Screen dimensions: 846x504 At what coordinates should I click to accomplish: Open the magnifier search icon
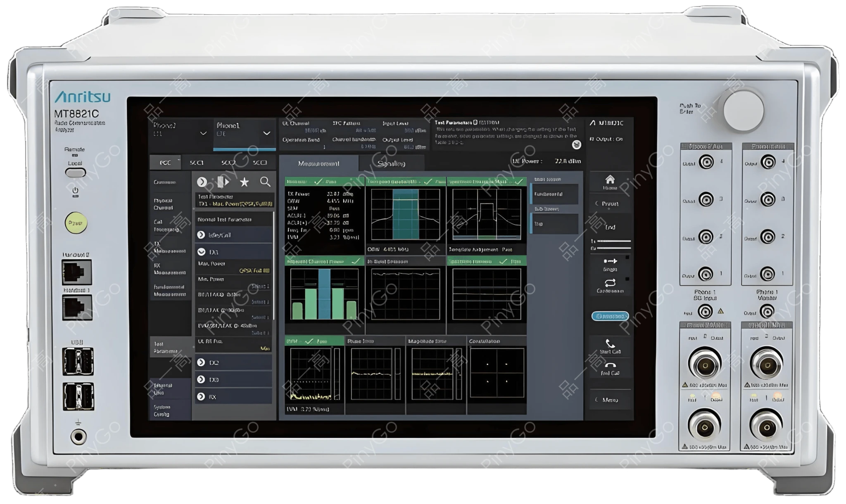pyautogui.click(x=265, y=182)
